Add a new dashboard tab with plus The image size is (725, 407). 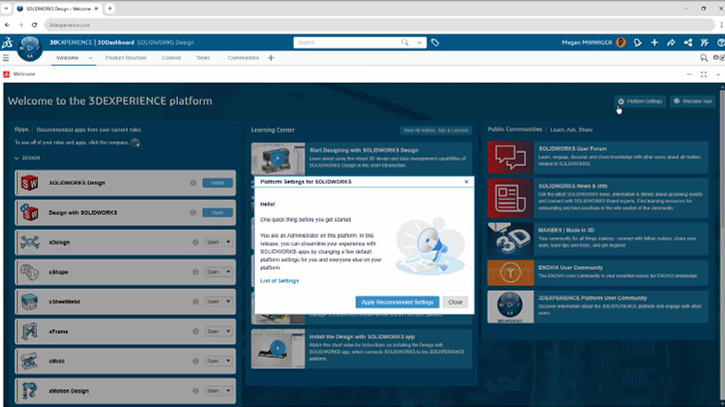pyautogui.click(x=271, y=58)
